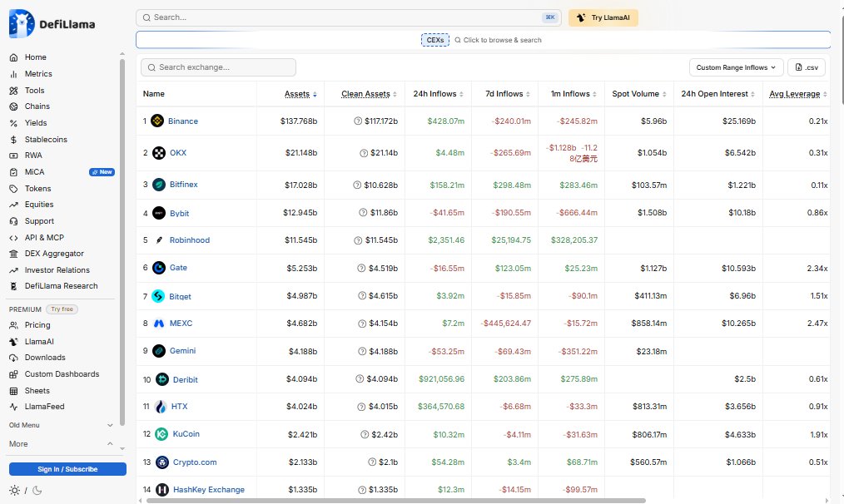Screen dimensions: 844x504
Task: Collapse the More section
Action: (62, 444)
